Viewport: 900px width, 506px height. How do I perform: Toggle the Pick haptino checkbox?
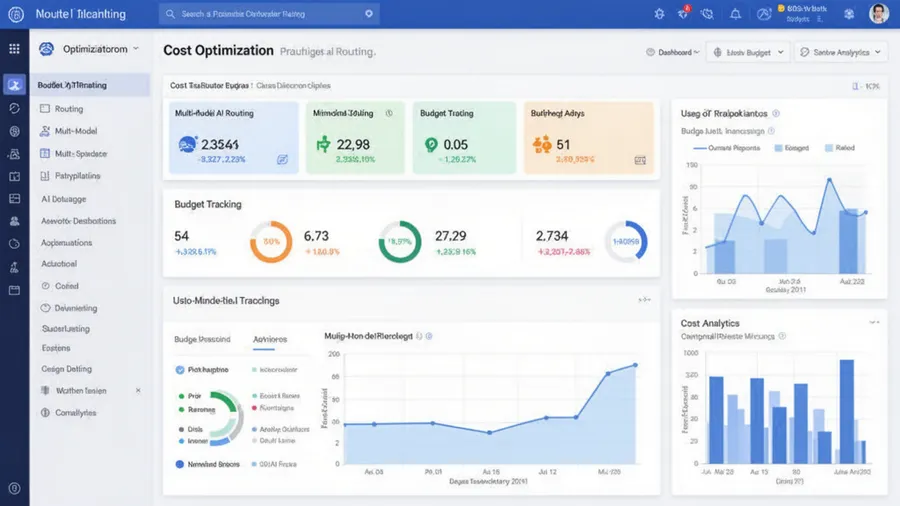point(180,370)
